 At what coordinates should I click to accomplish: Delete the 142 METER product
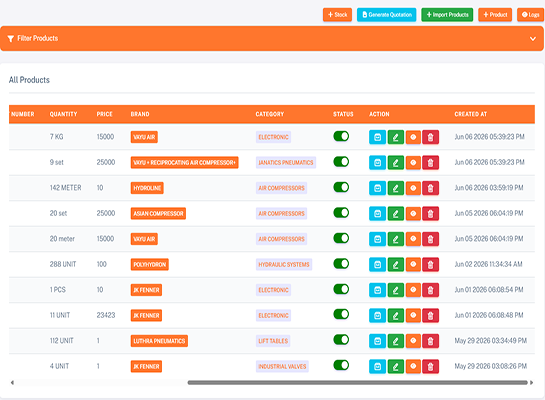431,188
